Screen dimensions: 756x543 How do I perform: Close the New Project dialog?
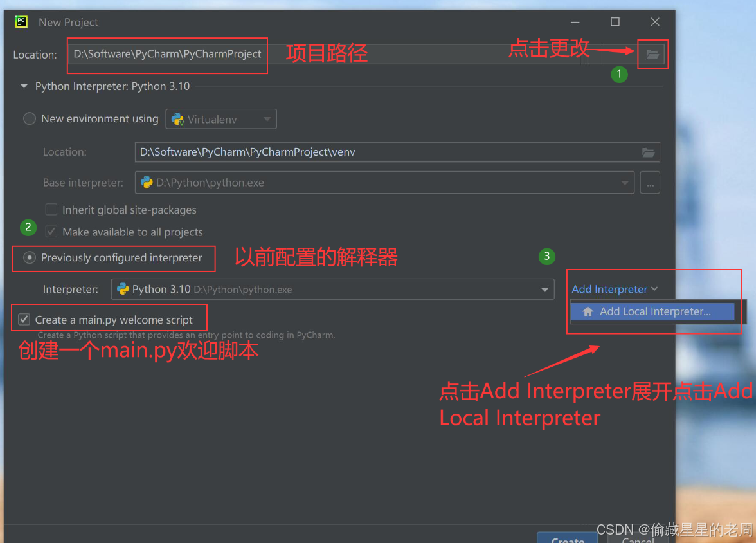tap(654, 22)
